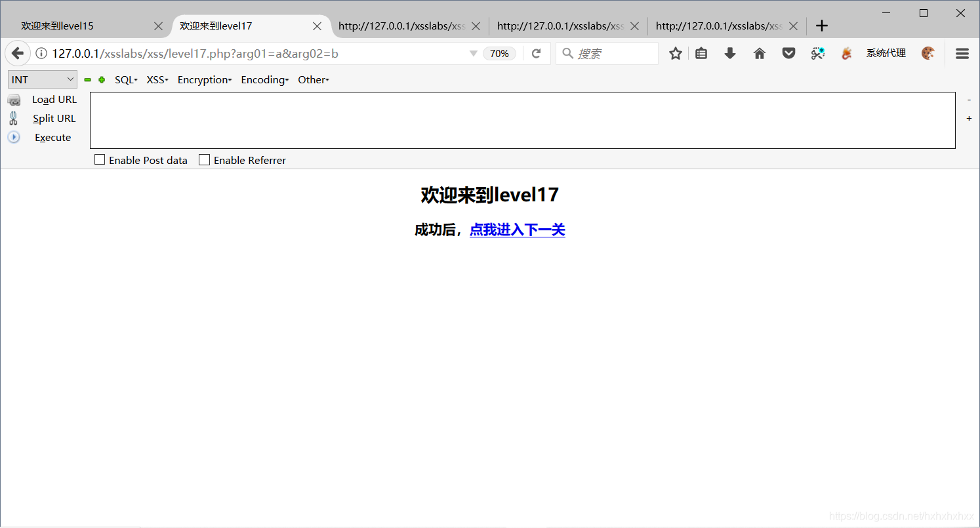The width and height of the screenshot is (980, 528).
Task: Shrink the HackBar text area with minus
Action: pos(969,100)
